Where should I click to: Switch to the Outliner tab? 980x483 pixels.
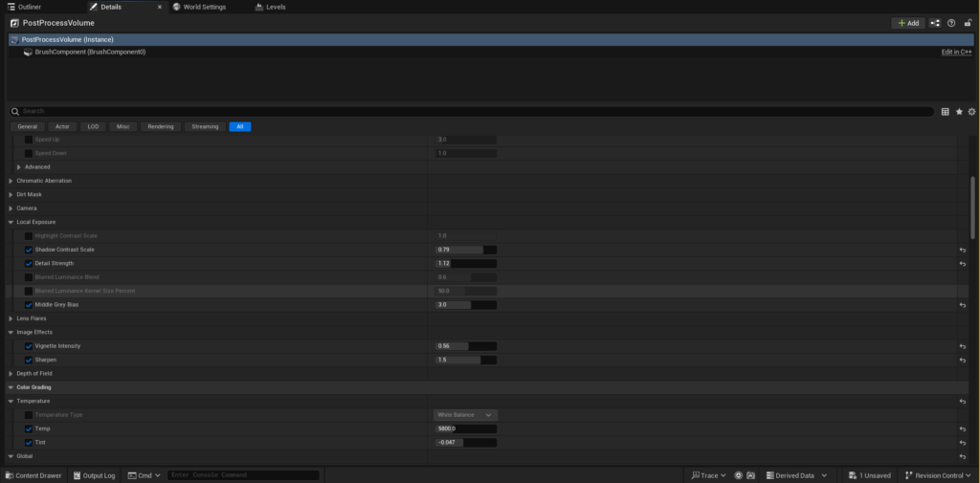[x=25, y=7]
